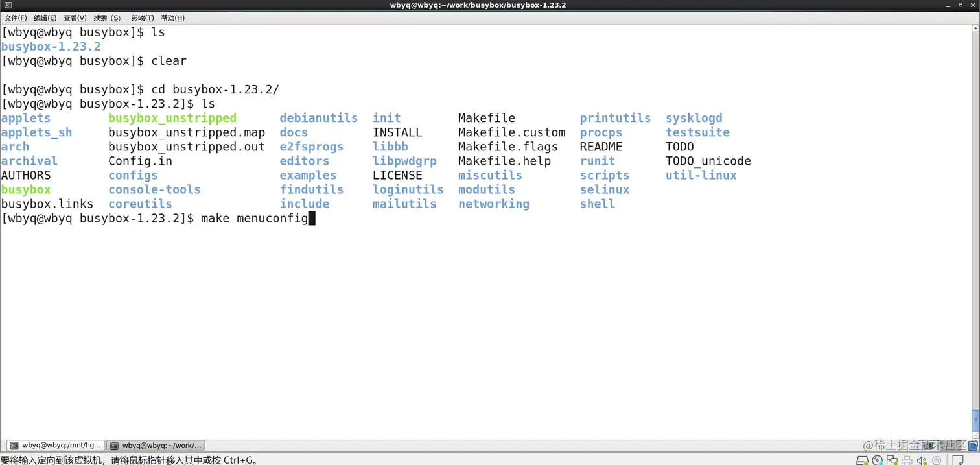The image size is (980, 465).
Task: Close the terminal window
Action: [973, 5]
